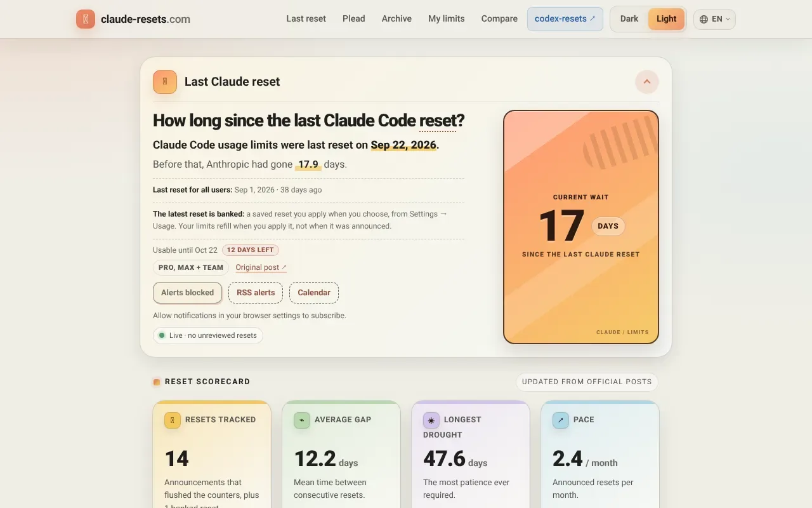812x508 pixels.
Task: Click the Live no unreviewed resets pill
Action: click(208, 335)
